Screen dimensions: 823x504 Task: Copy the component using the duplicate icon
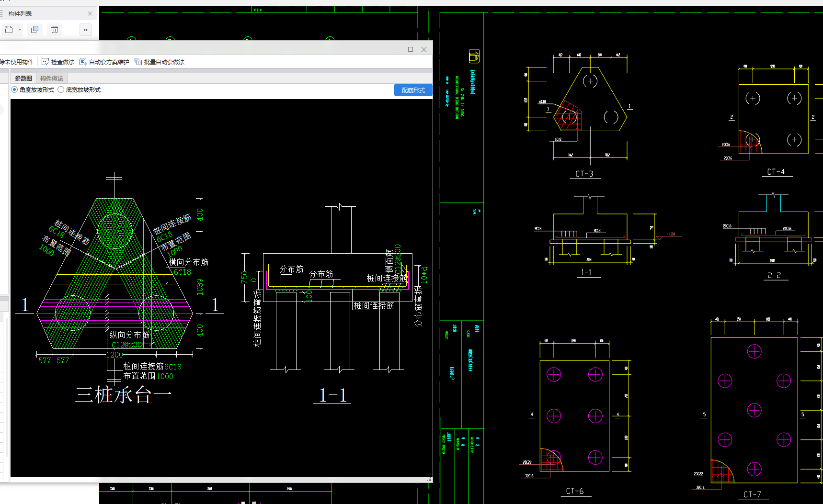coord(34,30)
